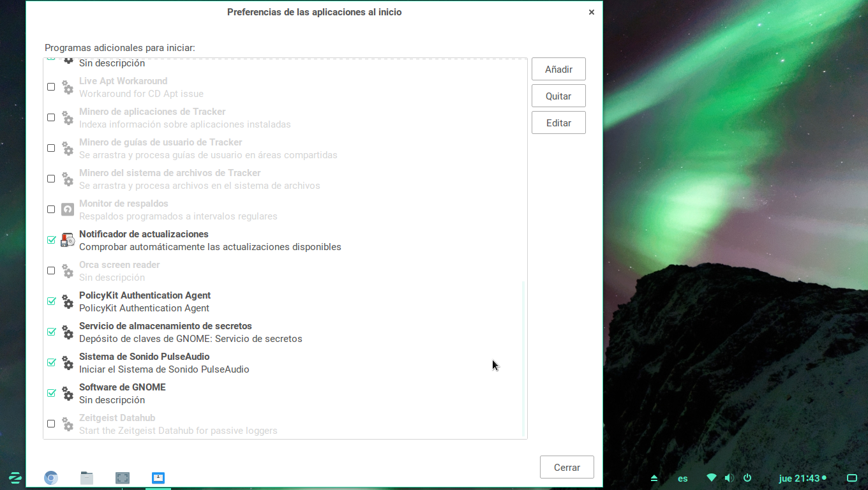Disable Sistema de Sonido PulseAudio checkbox

pyautogui.click(x=51, y=362)
